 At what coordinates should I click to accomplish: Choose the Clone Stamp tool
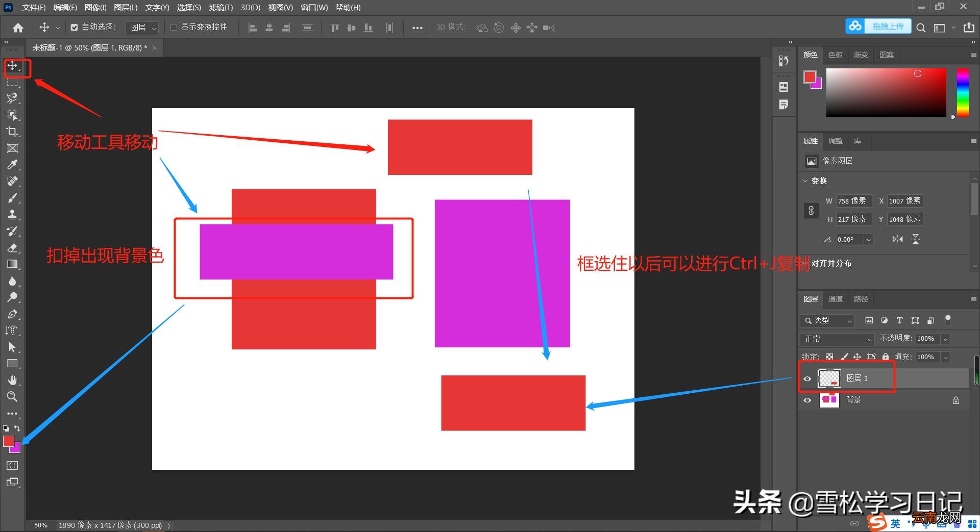[x=12, y=214]
